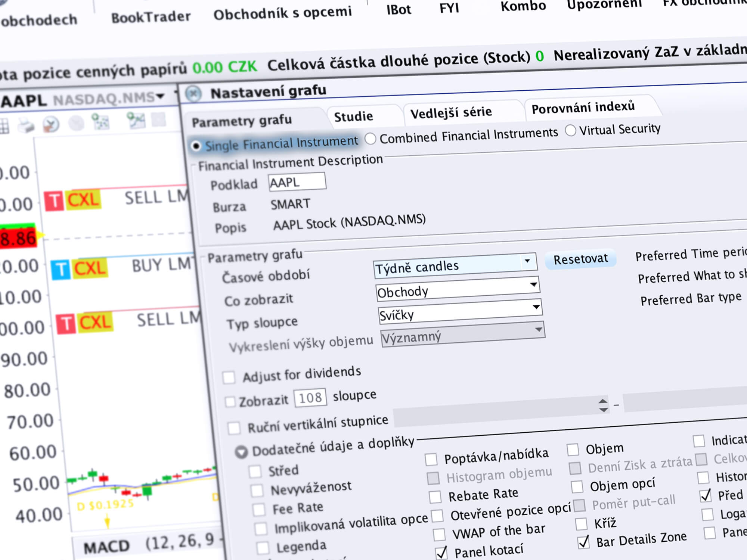Click the add-study scatter chart icon
Image resolution: width=747 pixels, height=560 pixels.
pos(100,122)
